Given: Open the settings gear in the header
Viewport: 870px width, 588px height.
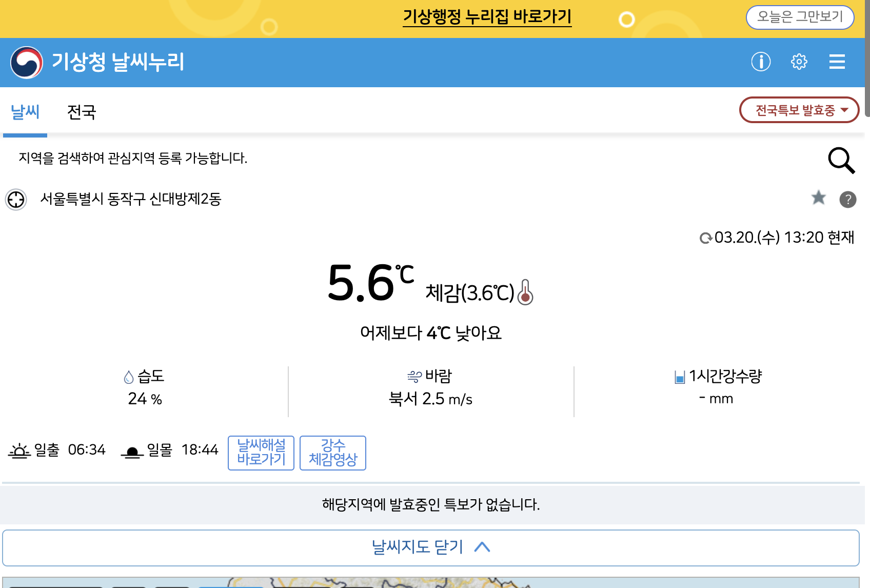Looking at the screenshot, I should 799,62.
